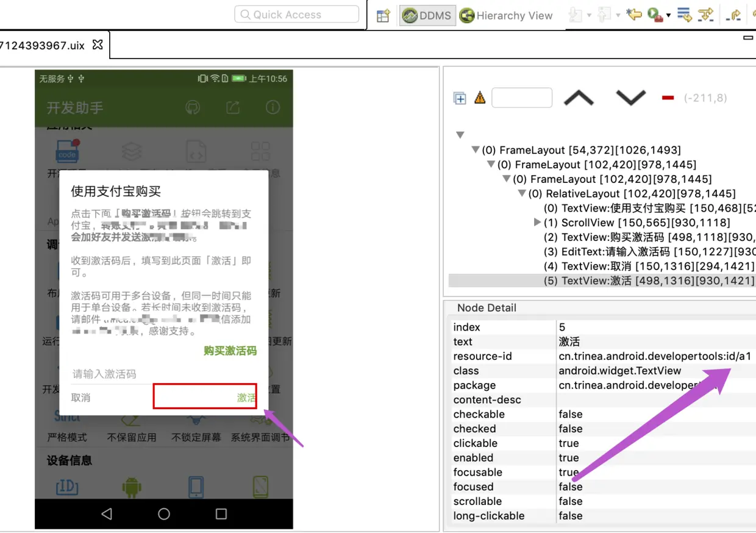This screenshot has height=533, width=756.
Task: Open the dropdown after the greyed up-arrow icon
Action: (x=618, y=16)
